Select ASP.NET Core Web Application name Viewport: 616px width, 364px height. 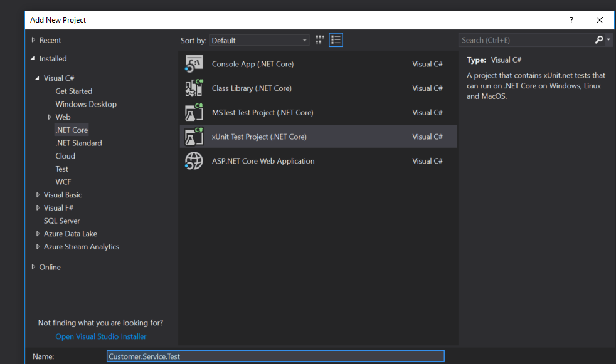[x=263, y=161]
